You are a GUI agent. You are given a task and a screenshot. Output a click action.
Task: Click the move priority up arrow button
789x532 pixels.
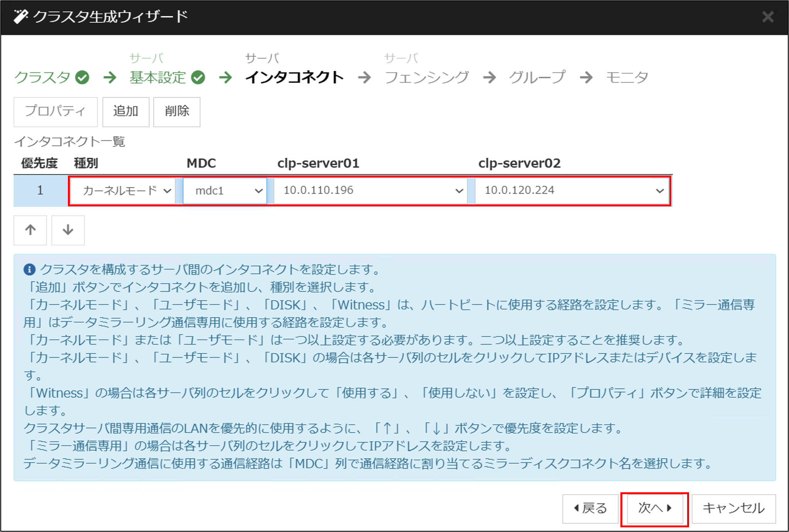coord(30,230)
